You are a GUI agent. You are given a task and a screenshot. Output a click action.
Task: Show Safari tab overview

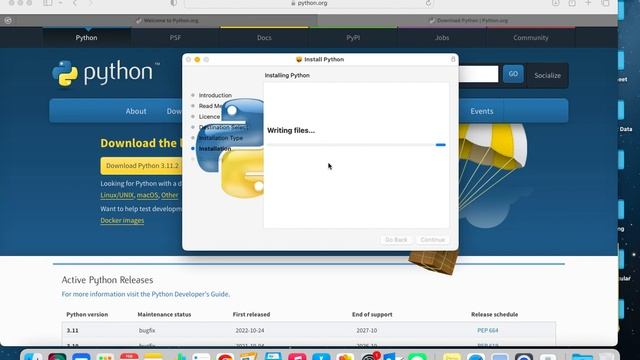pos(605,3)
